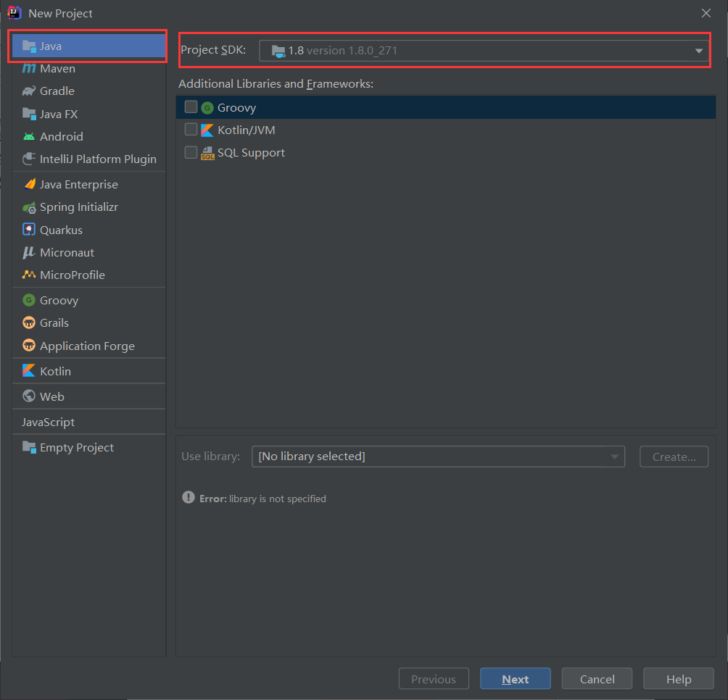Close the New Project dialog

click(x=706, y=13)
